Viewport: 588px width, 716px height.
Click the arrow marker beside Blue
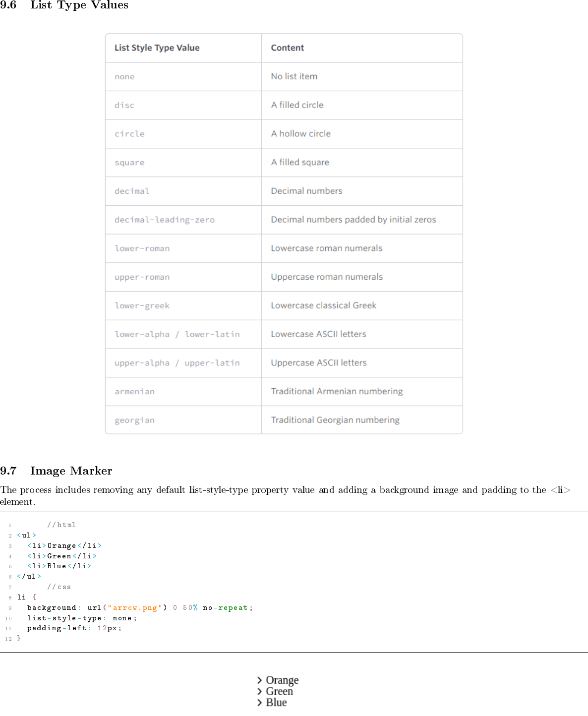(259, 703)
